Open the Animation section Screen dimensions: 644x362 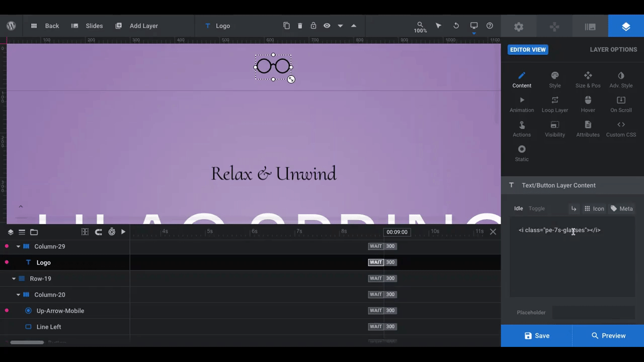(x=522, y=105)
